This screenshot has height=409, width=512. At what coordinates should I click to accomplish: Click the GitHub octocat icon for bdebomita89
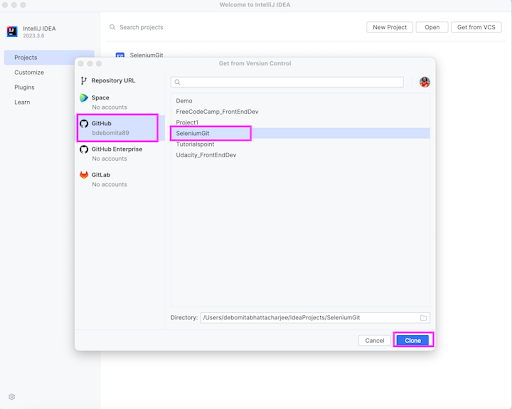click(x=84, y=124)
